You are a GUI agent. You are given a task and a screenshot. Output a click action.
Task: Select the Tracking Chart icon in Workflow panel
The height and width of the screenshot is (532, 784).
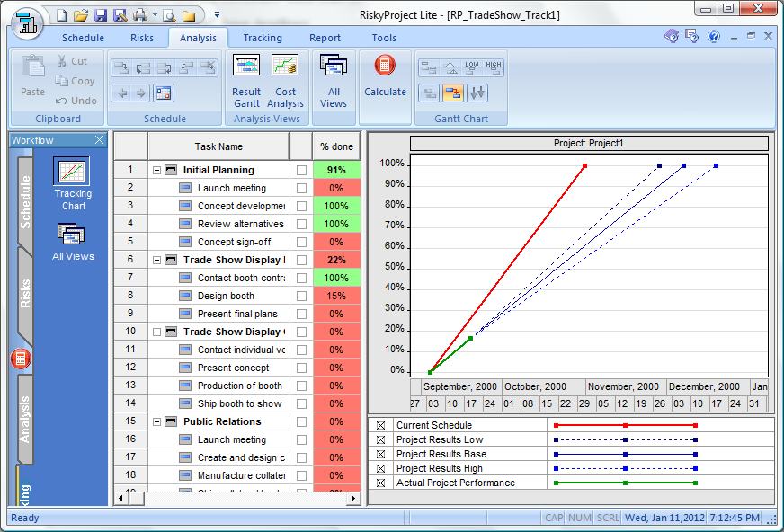click(72, 171)
